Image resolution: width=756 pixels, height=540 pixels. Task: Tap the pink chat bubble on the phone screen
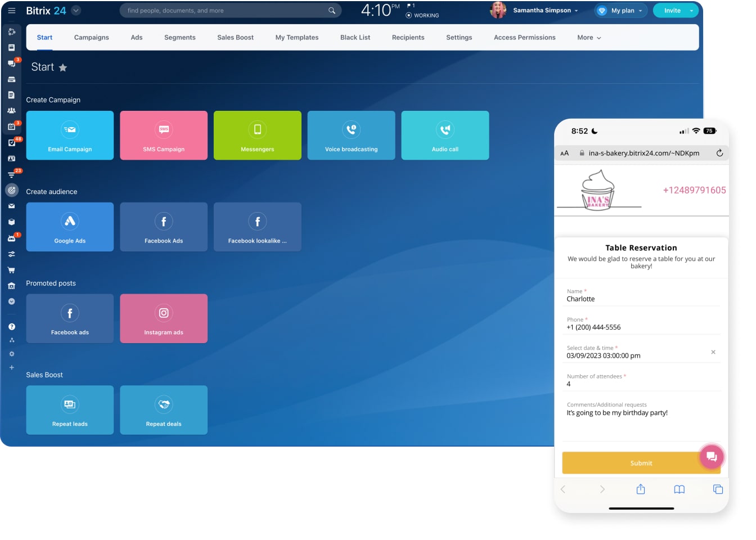pyautogui.click(x=712, y=457)
